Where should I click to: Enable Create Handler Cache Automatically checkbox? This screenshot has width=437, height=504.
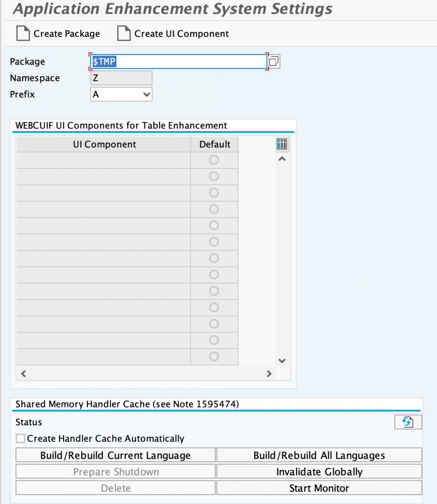(x=21, y=439)
